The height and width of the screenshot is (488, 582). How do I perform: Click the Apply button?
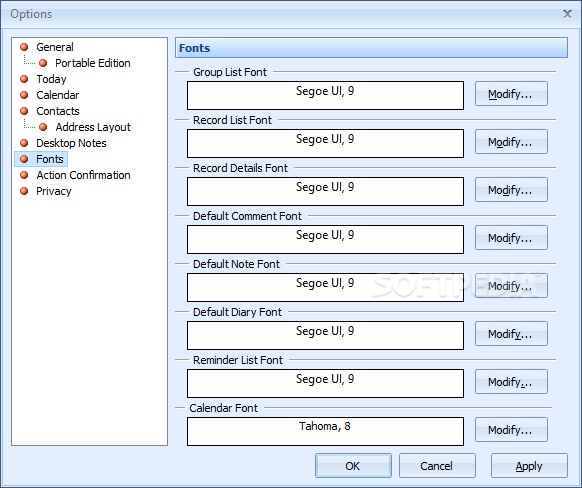[x=529, y=466]
